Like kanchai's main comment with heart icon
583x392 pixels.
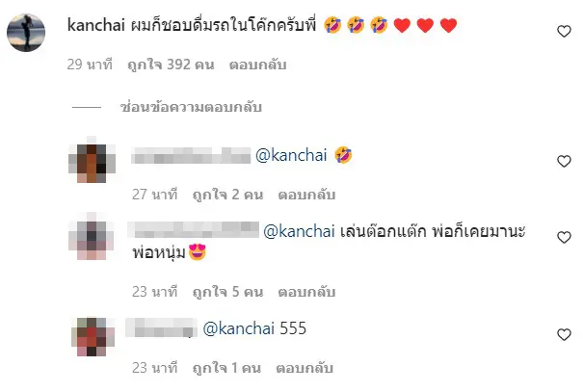(564, 31)
